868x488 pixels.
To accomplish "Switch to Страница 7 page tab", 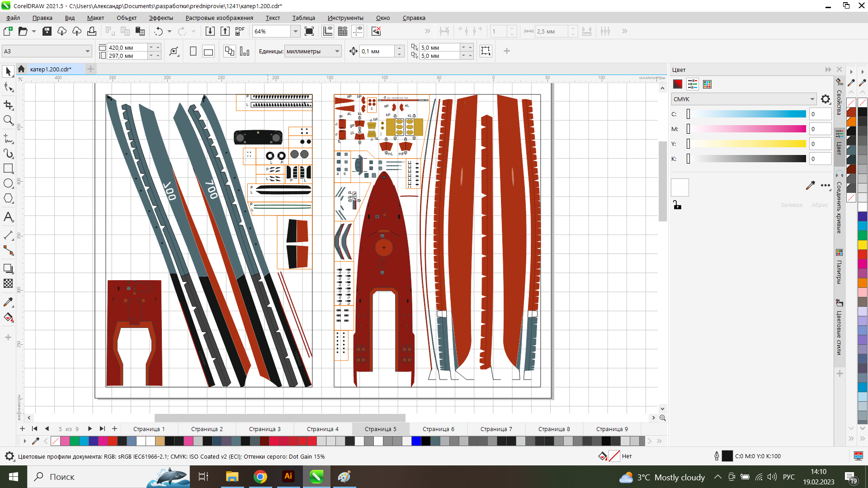I will (x=496, y=429).
